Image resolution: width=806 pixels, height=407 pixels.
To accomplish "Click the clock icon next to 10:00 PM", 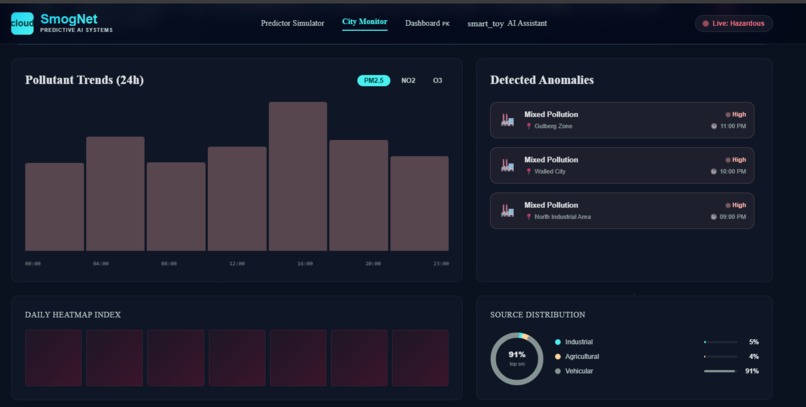I will tap(713, 172).
